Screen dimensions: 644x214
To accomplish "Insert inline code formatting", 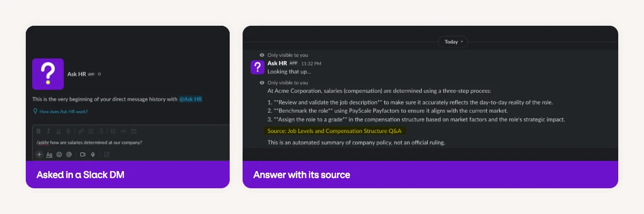I will tap(123, 131).
